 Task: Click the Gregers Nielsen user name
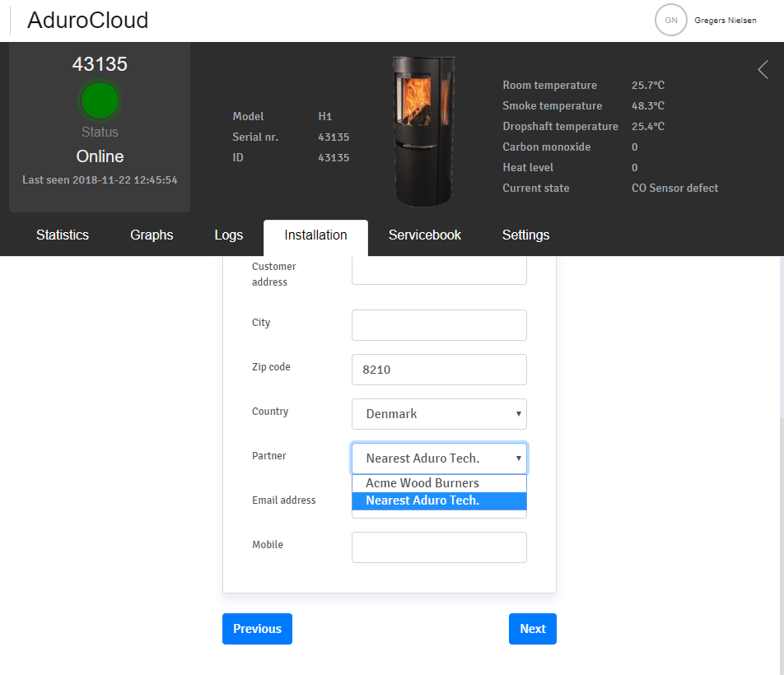[x=725, y=21]
